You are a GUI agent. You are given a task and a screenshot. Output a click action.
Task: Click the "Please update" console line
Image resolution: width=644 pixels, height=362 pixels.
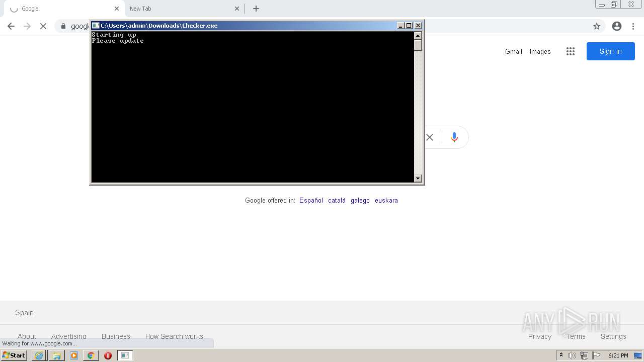click(118, 41)
